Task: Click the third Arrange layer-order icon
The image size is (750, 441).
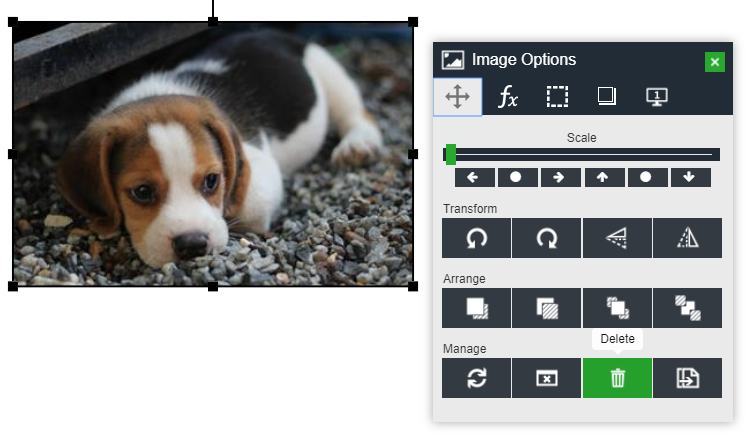Action: click(x=617, y=308)
